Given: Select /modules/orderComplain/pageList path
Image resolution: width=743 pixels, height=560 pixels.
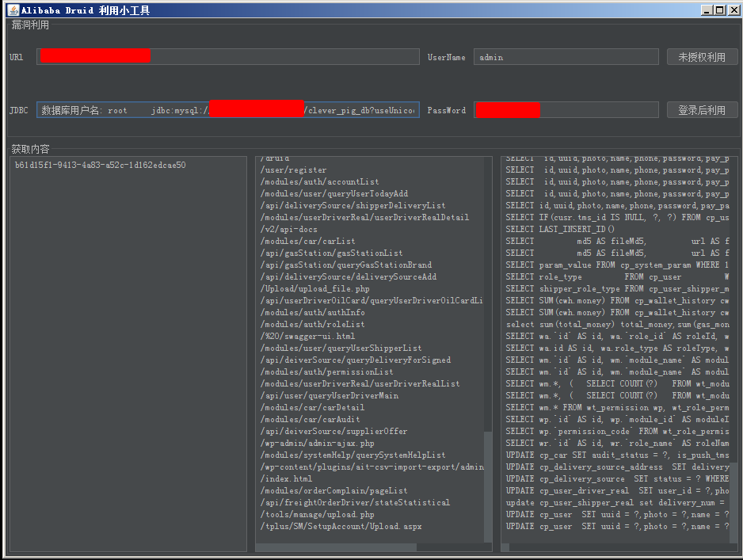Looking at the screenshot, I should click(x=333, y=490).
